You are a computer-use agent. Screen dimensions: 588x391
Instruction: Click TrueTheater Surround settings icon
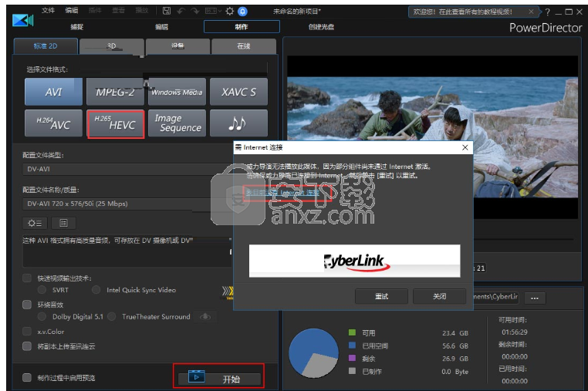click(205, 317)
